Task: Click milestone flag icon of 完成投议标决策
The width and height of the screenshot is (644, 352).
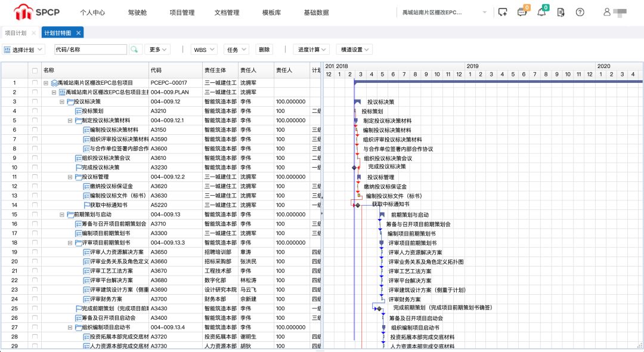Action: (x=79, y=168)
